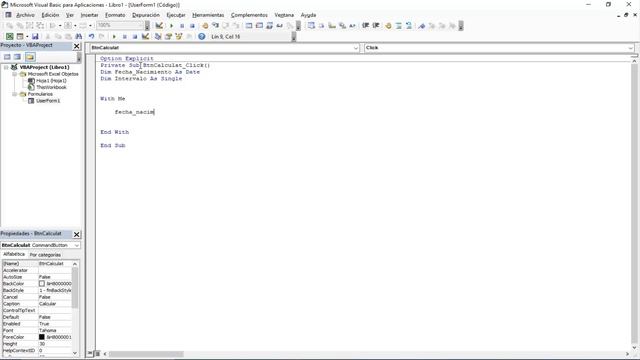
Task: Open the BtnCalculat CommandButton properties dropdown
Action: [x=76, y=245]
